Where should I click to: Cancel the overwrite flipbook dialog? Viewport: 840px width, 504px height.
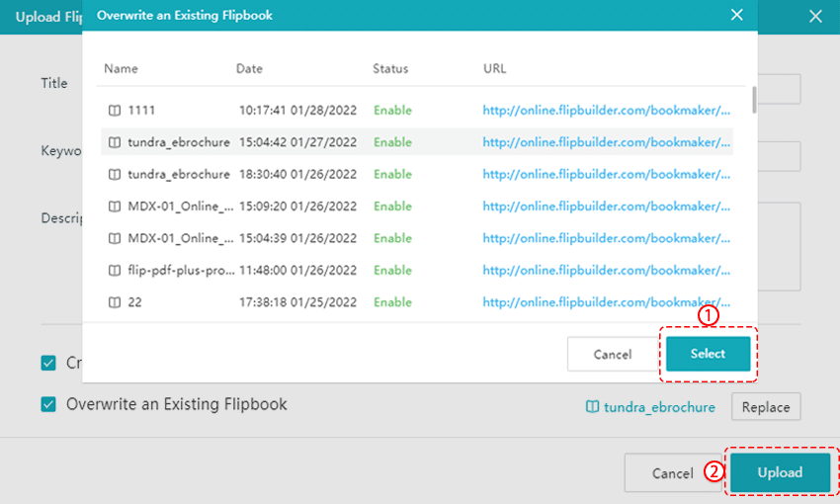coord(613,354)
